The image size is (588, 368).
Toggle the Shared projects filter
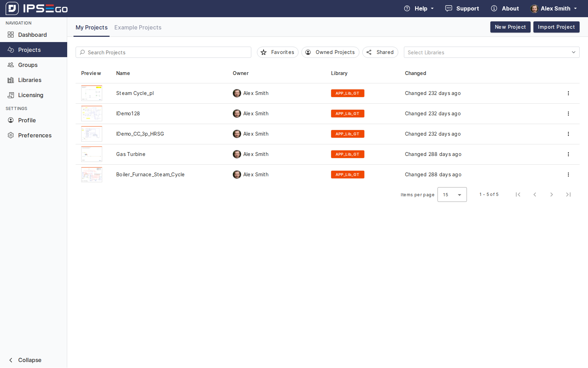(380, 52)
